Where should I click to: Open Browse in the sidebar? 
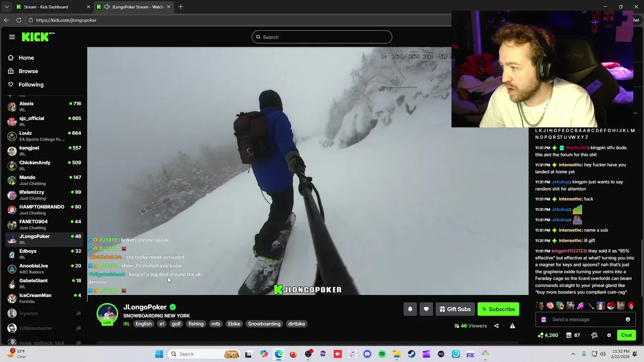(28, 71)
